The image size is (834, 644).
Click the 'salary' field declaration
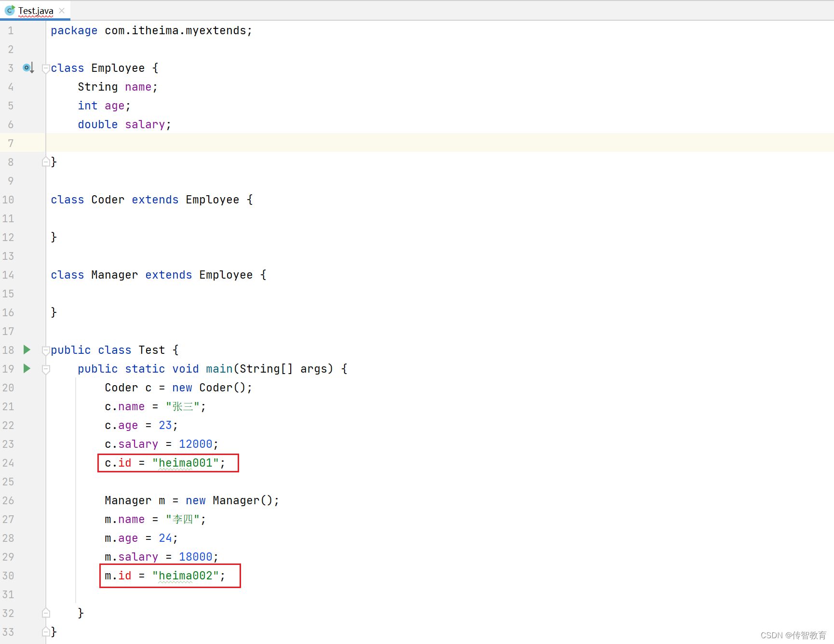point(145,124)
